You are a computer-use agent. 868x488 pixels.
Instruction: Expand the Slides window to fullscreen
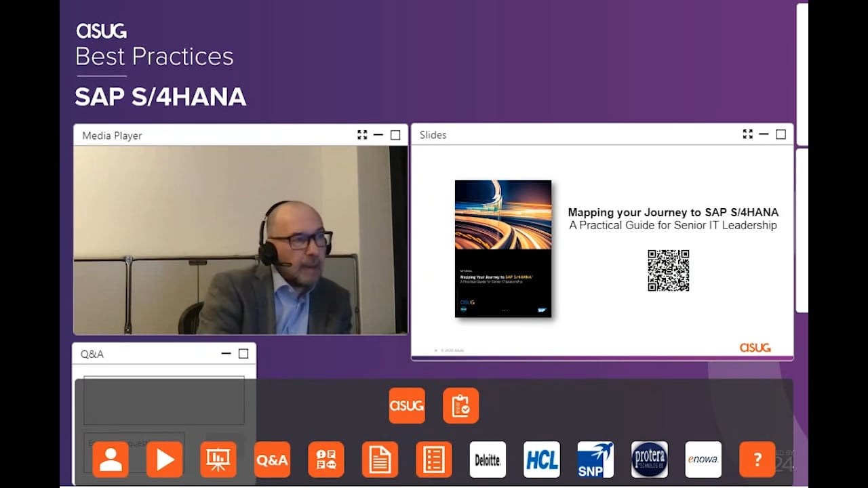[747, 134]
